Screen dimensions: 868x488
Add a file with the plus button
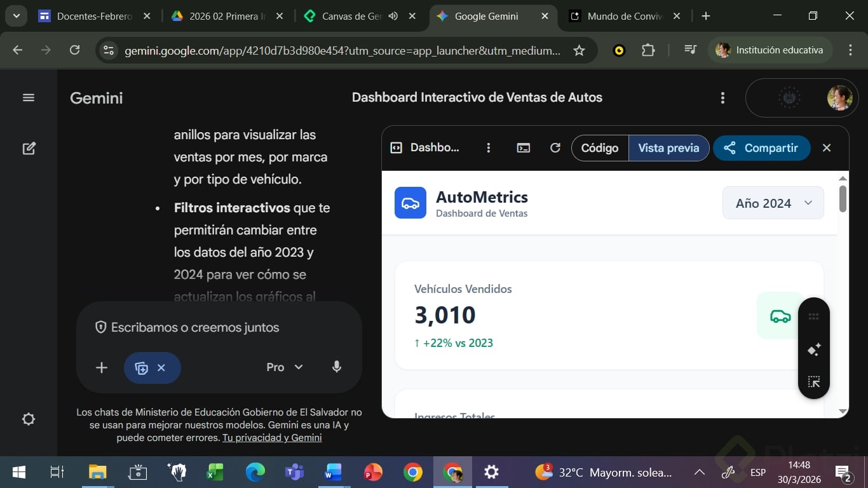[102, 368]
